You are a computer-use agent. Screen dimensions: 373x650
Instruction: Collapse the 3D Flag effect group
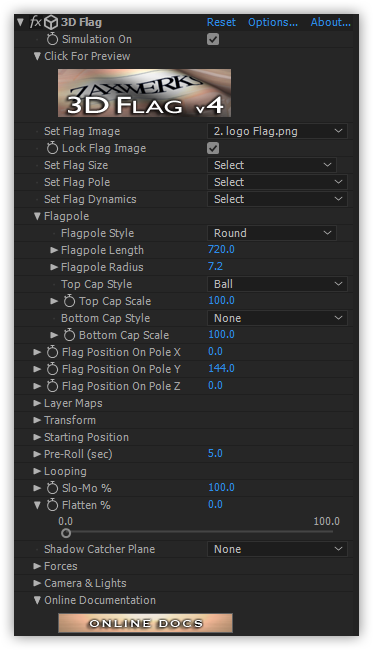(21, 22)
